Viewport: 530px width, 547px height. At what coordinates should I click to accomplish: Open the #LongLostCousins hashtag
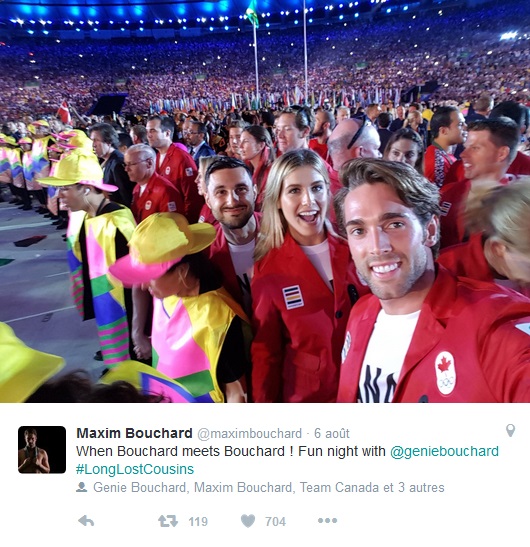pyautogui.click(x=135, y=469)
